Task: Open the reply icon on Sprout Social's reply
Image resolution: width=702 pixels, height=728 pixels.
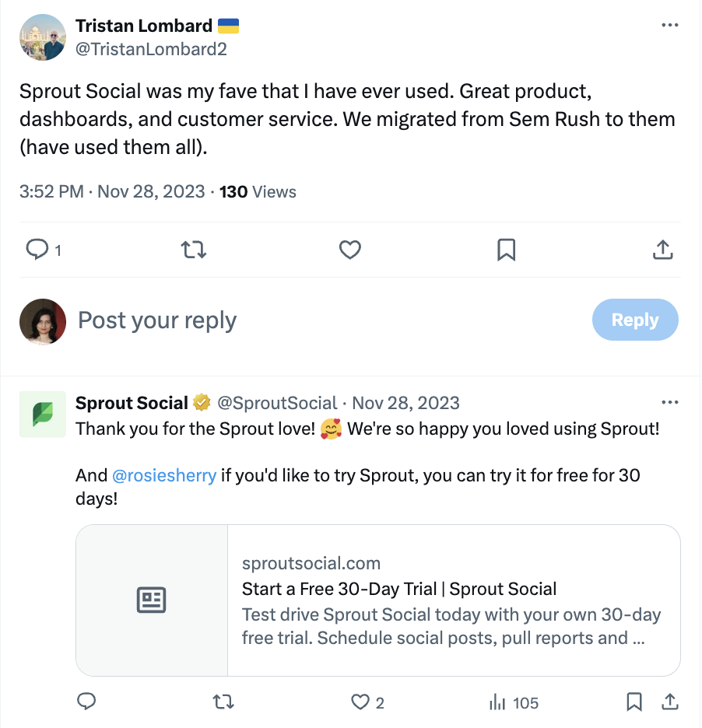Action: 86,702
